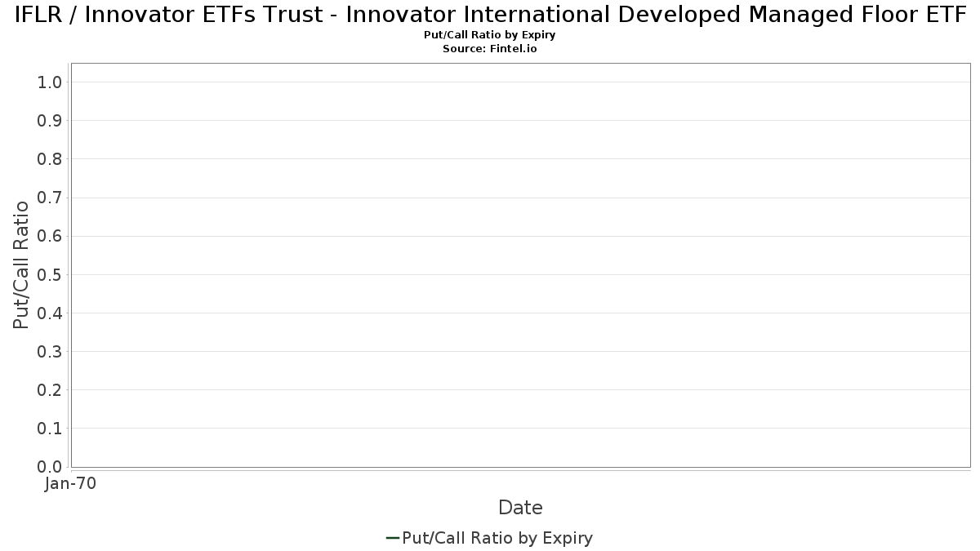
Task: Click the 0.7 y-axis tick label
Action: point(50,198)
